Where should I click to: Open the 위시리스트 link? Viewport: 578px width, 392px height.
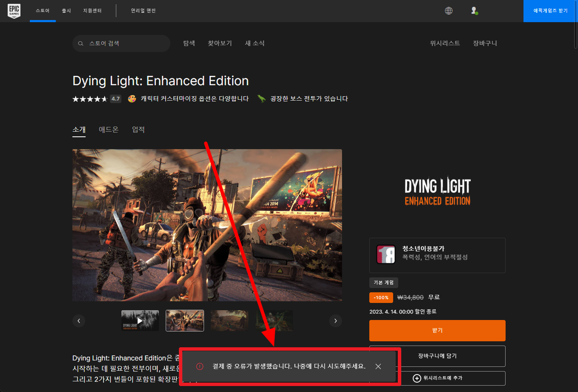(x=445, y=43)
